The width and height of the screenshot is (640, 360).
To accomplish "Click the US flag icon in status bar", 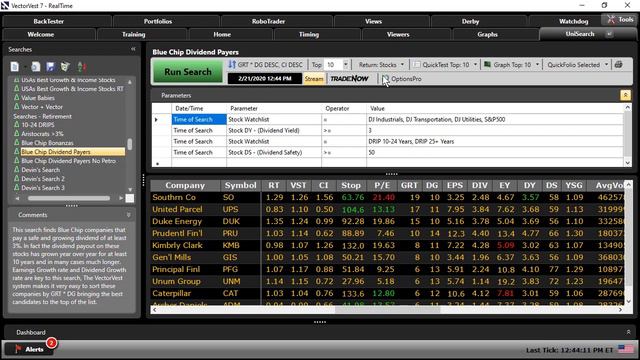I will (x=625, y=349).
